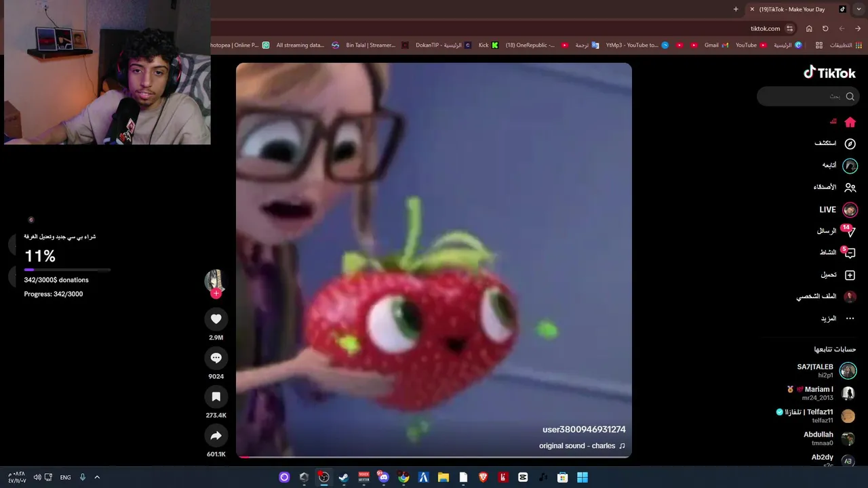Viewport: 868px width, 488px height.
Task: Open the OneRepublic bookmark
Action: (536, 45)
